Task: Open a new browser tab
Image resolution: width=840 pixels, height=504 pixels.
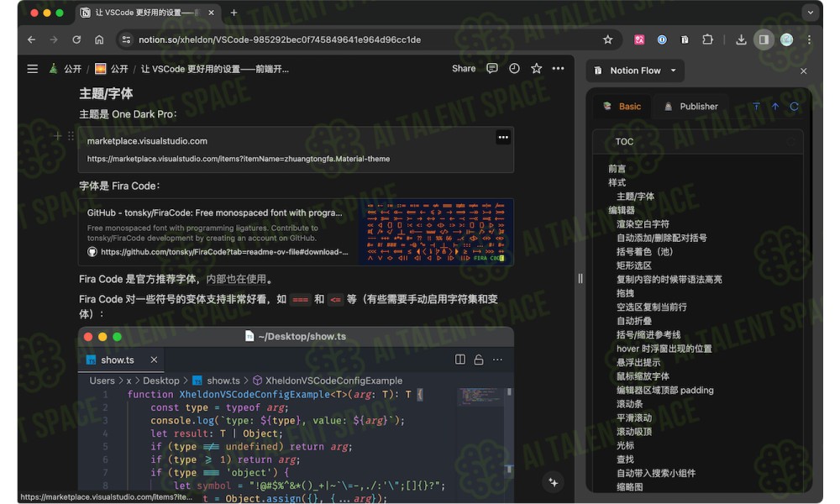Action: pos(234,13)
